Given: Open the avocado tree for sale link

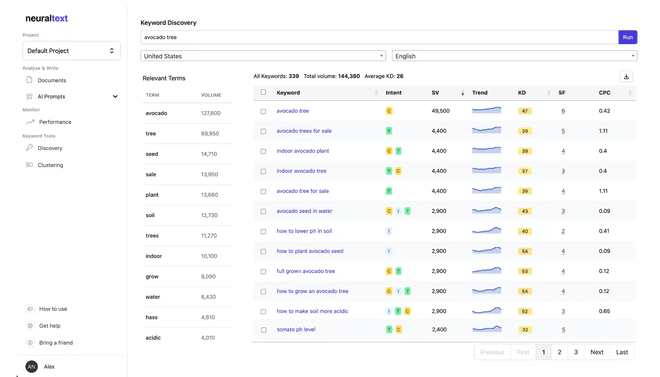Looking at the screenshot, I should point(303,191).
